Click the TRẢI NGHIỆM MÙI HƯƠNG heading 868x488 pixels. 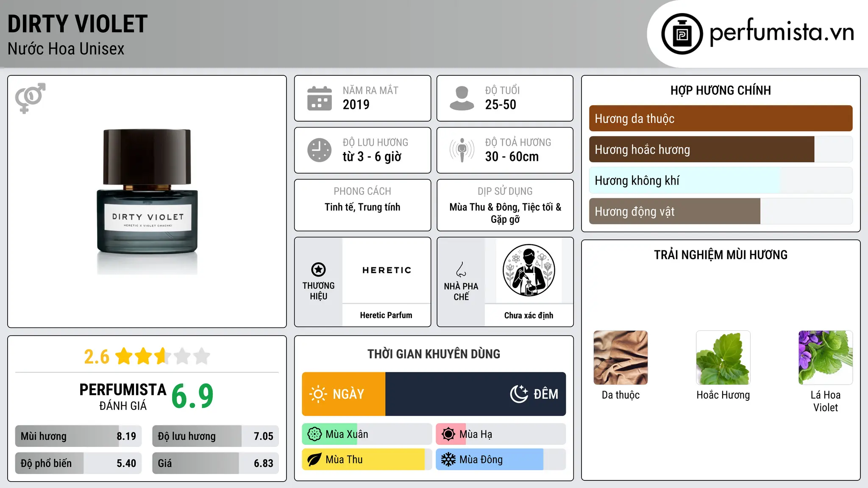(x=721, y=255)
